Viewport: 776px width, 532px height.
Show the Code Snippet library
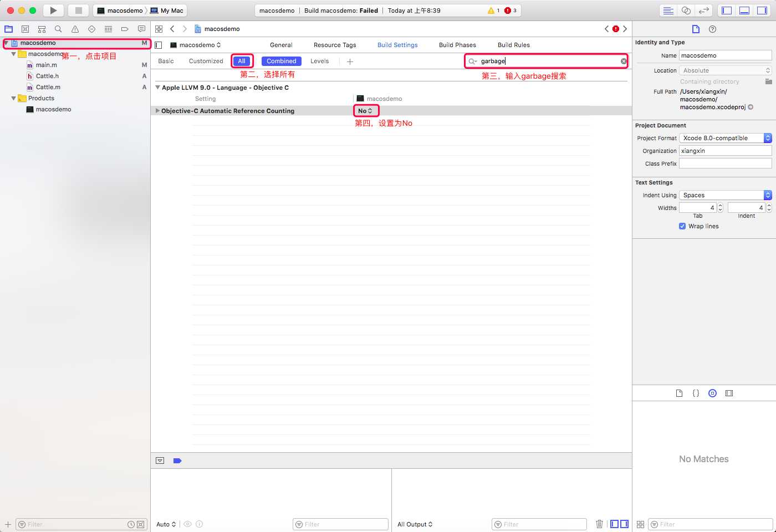pos(696,393)
